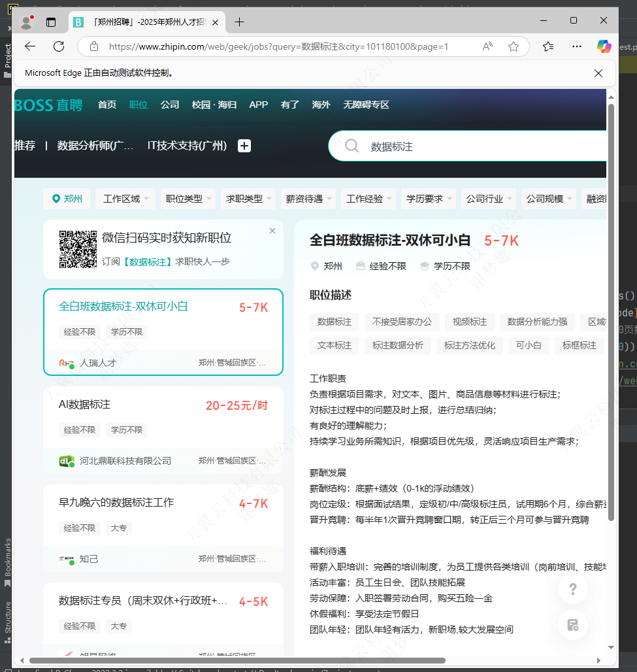Open the Copilot icon in toolbar
Viewport: 637px width, 672px height.
604,46
